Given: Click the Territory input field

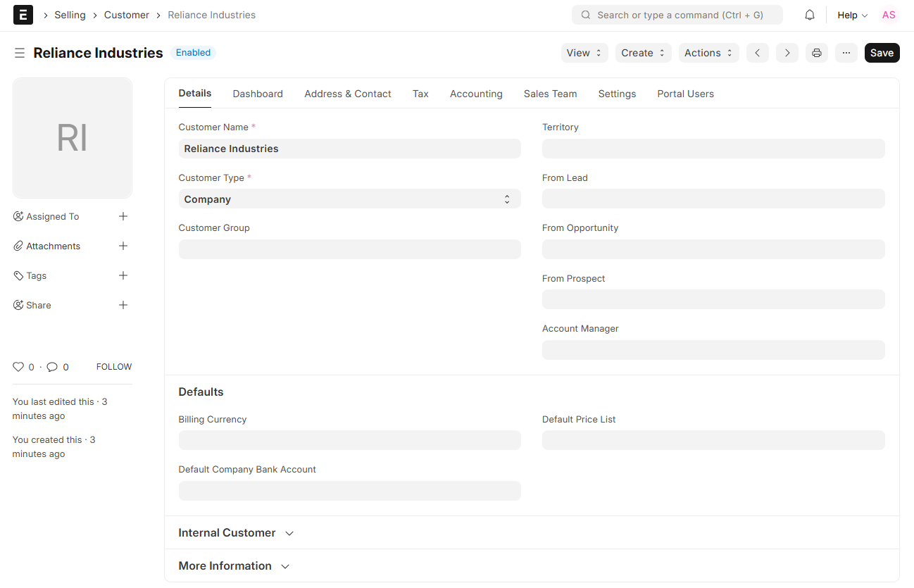Looking at the screenshot, I should click(713, 149).
